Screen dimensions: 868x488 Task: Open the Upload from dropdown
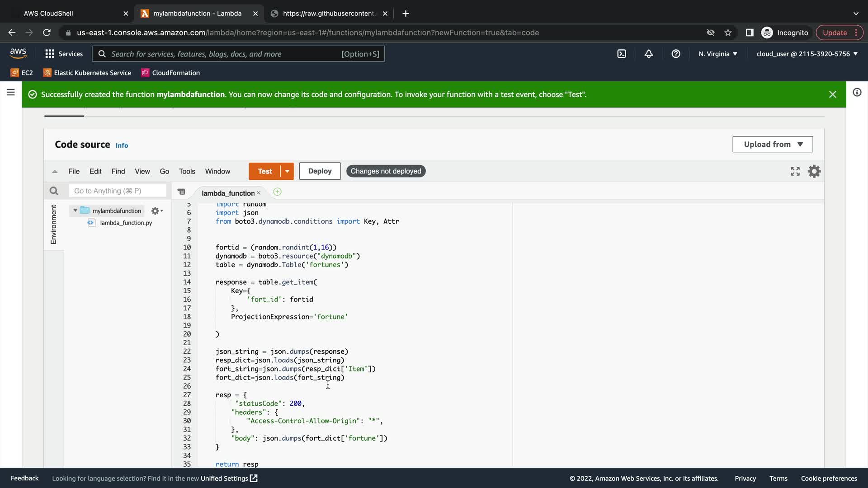coord(773,144)
